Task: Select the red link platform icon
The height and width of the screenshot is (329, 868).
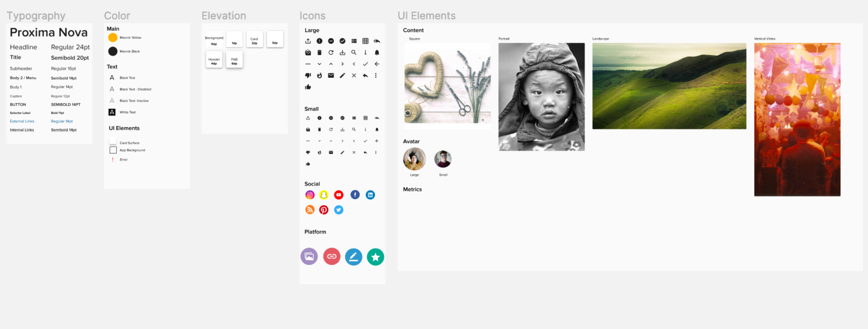Action: [x=332, y=257]
